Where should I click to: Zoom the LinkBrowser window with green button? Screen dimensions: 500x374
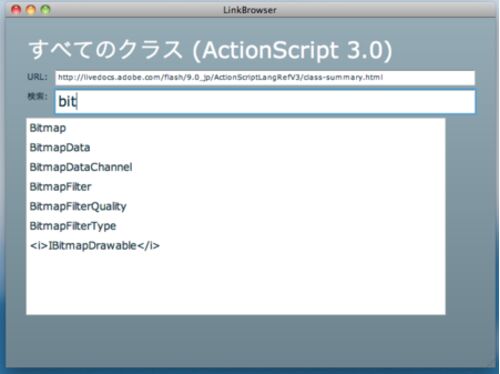coord(45,10)
